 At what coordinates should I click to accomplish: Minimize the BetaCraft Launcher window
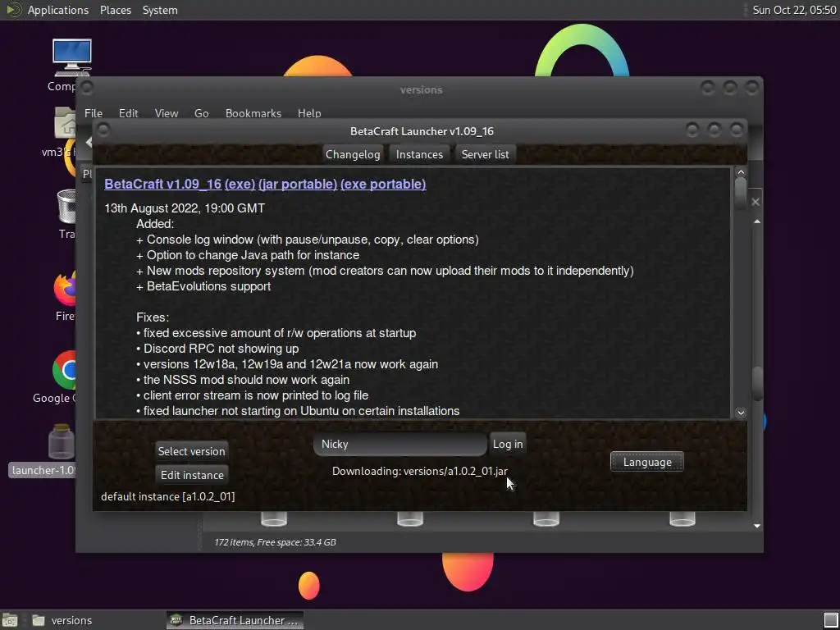pyautogui.click(x=692, y=130)
